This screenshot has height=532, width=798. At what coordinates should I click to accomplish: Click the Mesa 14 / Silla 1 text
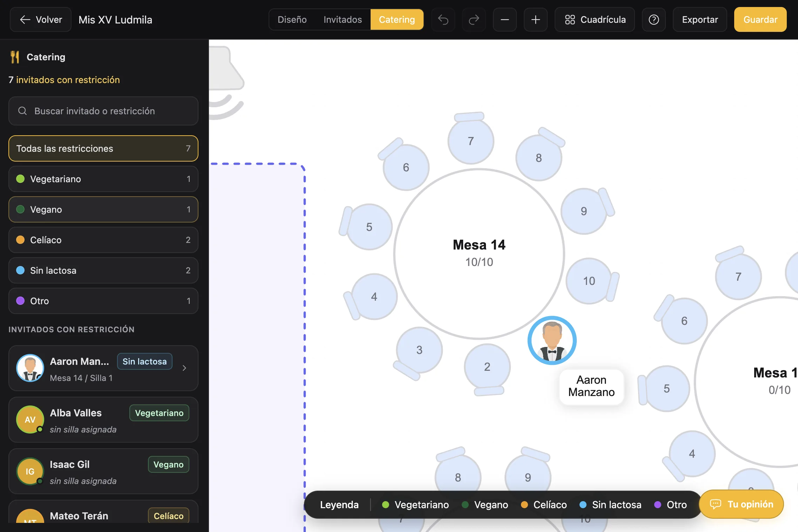pos(81,378)
